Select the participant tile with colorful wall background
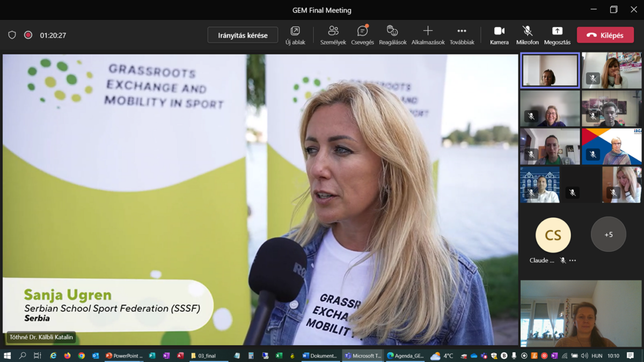This screenshot has height=362, width=644. point(612,70)
